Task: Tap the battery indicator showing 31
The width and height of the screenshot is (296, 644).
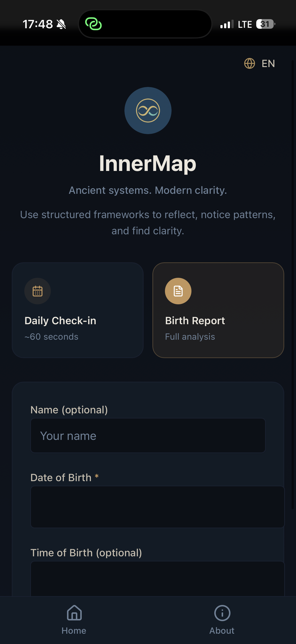Action: point(265,24)
